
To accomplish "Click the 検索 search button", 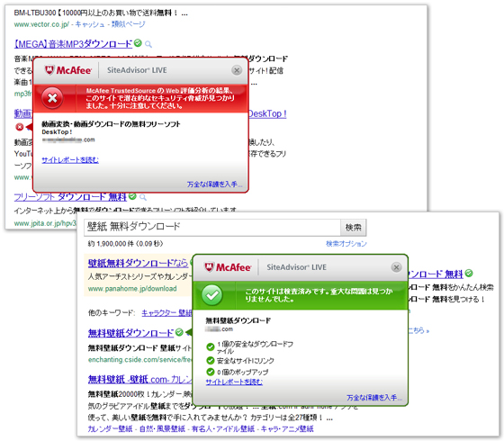I will coord(353,228).
